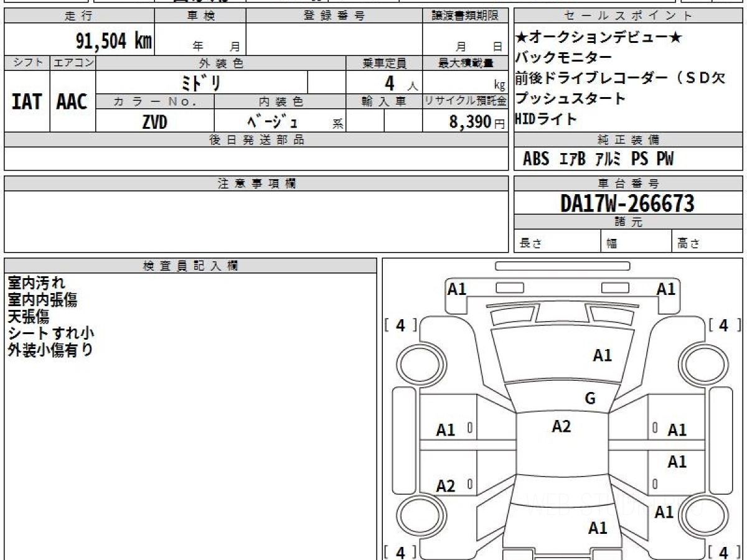
Task: Click the 8,390円 recycle deposit value
Action: click(x=477, y=122)
